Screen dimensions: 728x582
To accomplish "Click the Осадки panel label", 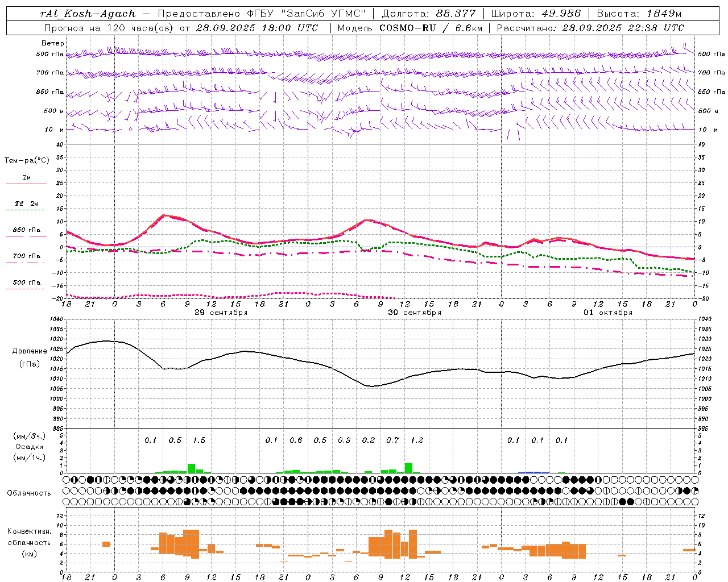I will [x=30, y=447].
